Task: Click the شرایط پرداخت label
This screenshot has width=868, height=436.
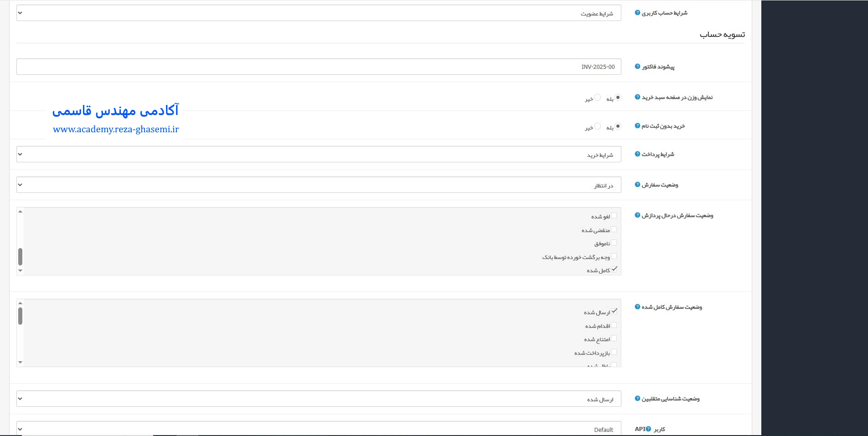Action: 658,154
